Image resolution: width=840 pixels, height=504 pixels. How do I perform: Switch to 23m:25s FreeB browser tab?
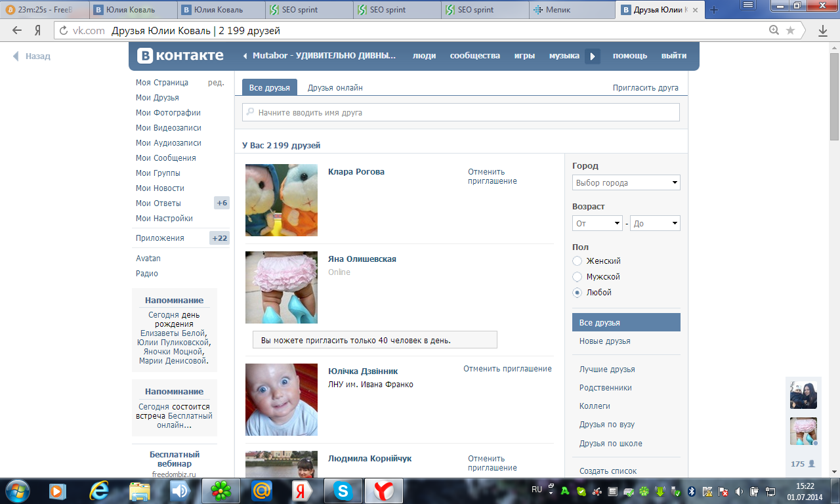pyautogui.click(x=44, y=9)
